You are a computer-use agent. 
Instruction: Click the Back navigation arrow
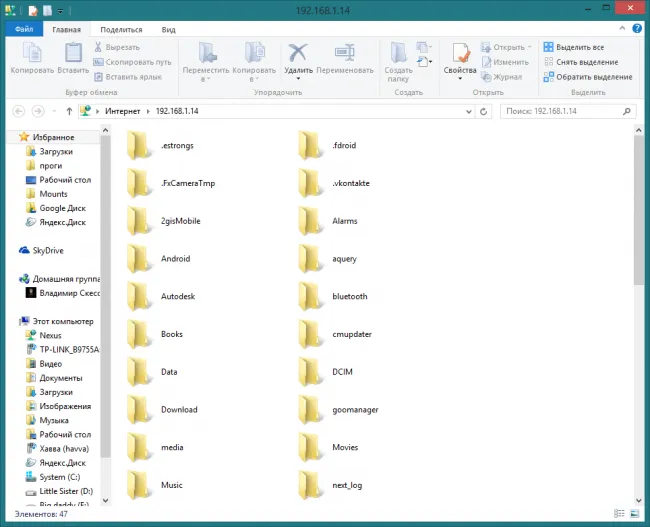click(19, 111)
